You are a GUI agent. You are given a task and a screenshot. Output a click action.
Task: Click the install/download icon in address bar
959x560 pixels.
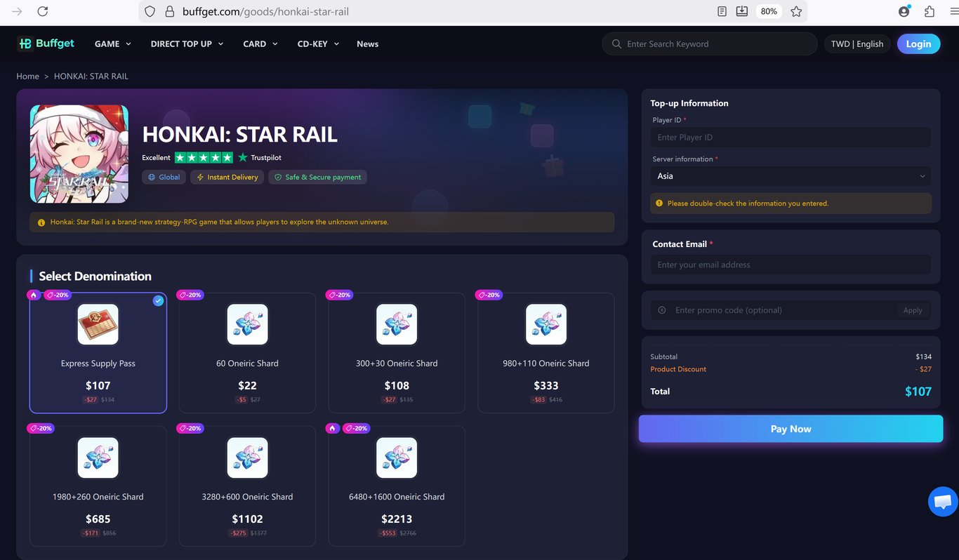[x=742, y=11]
